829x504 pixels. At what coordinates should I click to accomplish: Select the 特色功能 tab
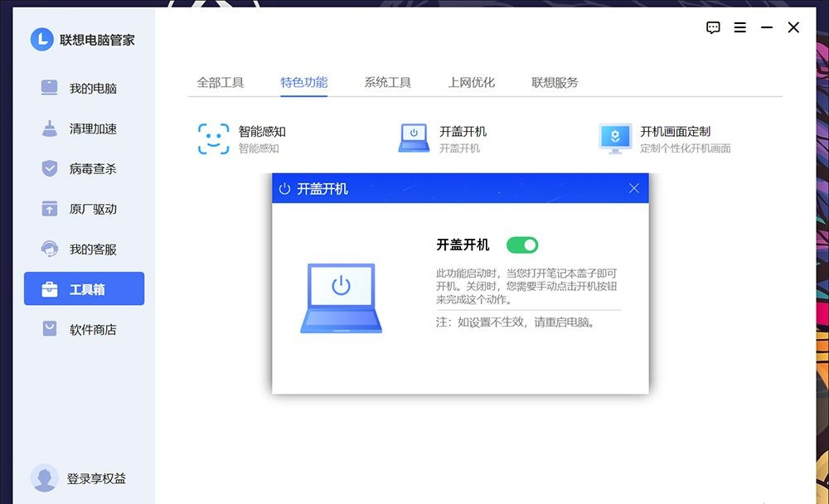(304, 83)
